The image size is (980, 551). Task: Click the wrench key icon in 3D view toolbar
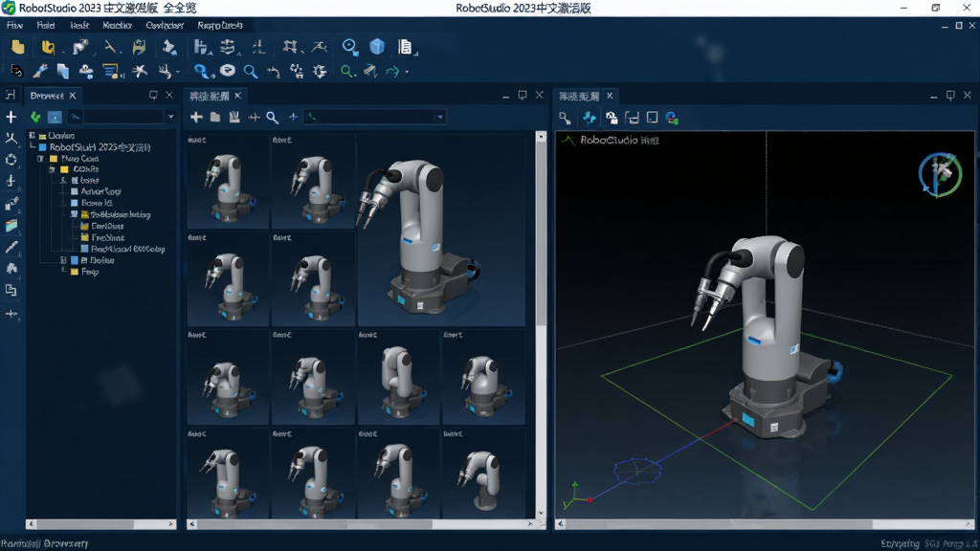(565, 118)
